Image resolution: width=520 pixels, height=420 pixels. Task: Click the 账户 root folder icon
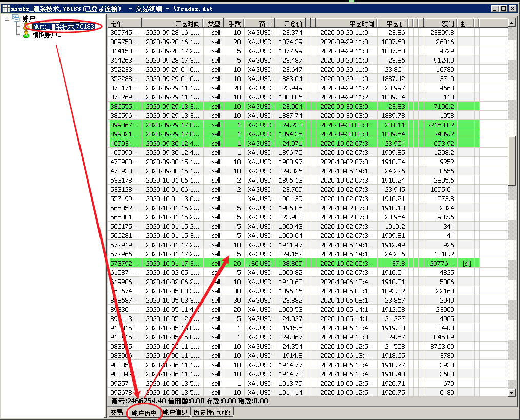coord(16,18)
